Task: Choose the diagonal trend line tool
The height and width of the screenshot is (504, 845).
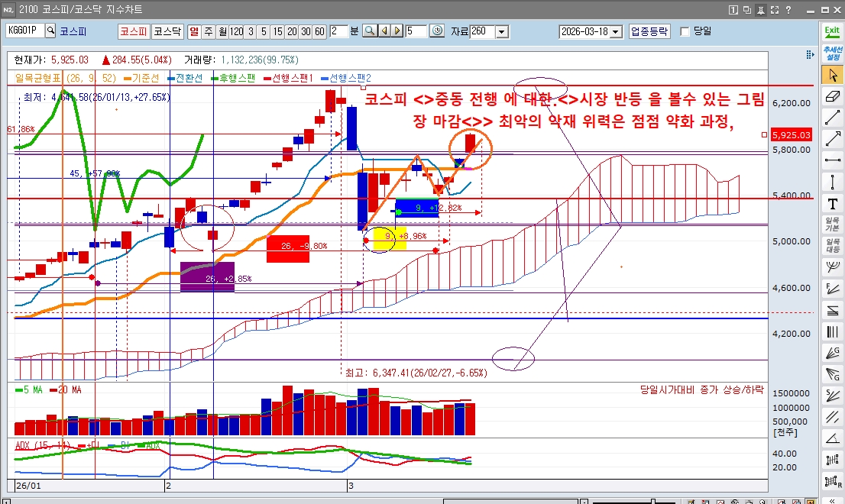Action: click(832, 118)
